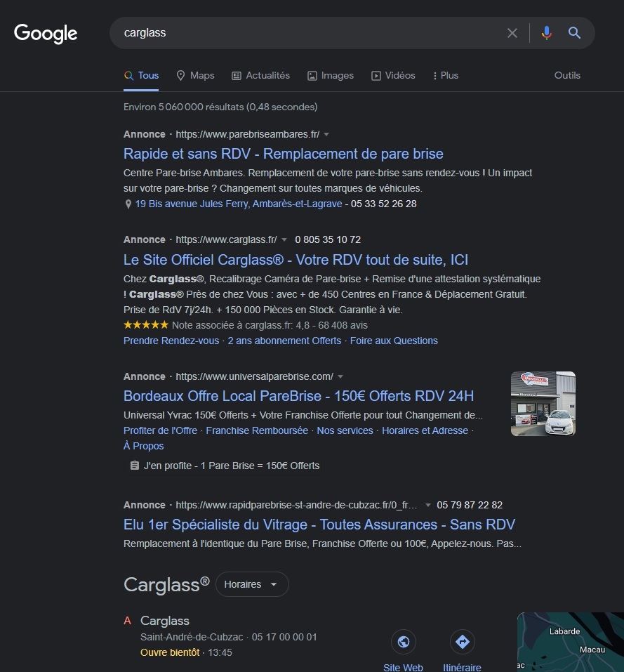Click the magnifying glass search button
624x672 pixels.
(x=574, y=33)
